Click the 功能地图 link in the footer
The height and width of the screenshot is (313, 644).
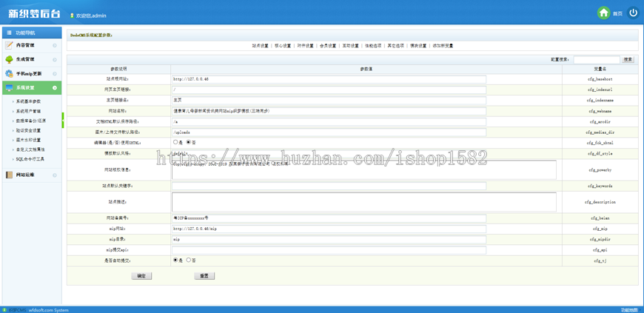click(628, 310)
